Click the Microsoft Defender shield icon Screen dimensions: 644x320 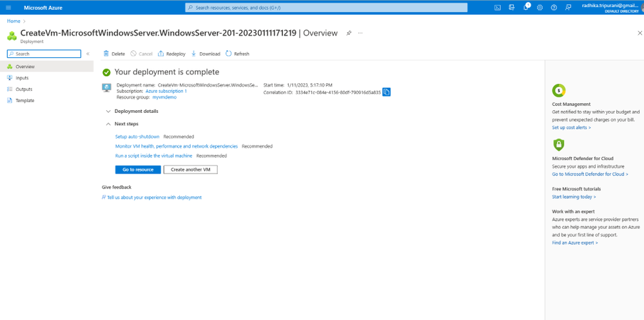pyautogui.click(x=558, y=144)
